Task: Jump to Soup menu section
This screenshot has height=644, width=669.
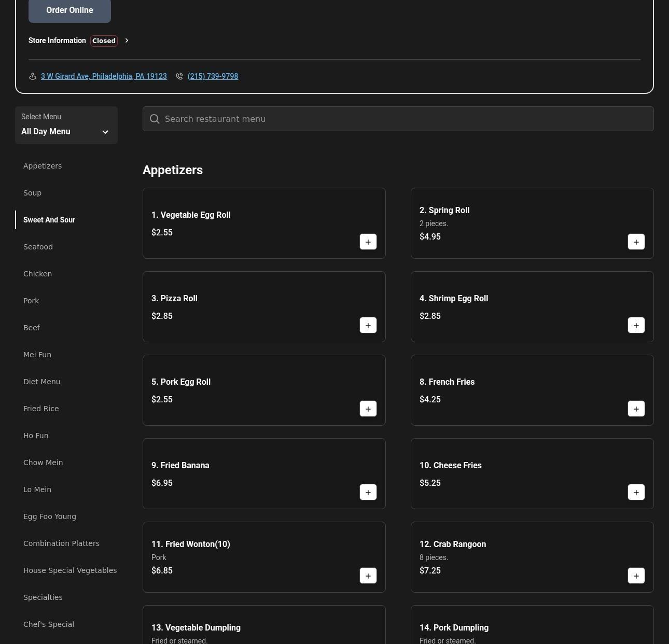Action: point(32,193)
